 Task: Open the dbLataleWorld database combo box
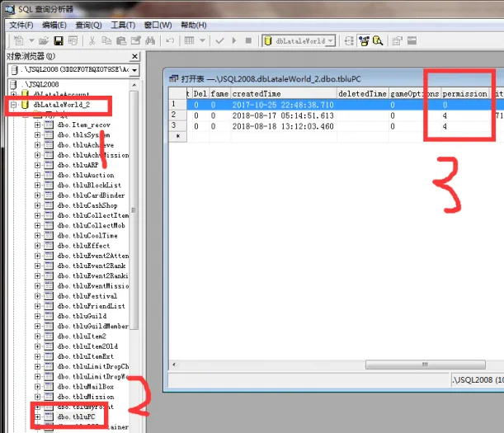click(x=299, y=40)
